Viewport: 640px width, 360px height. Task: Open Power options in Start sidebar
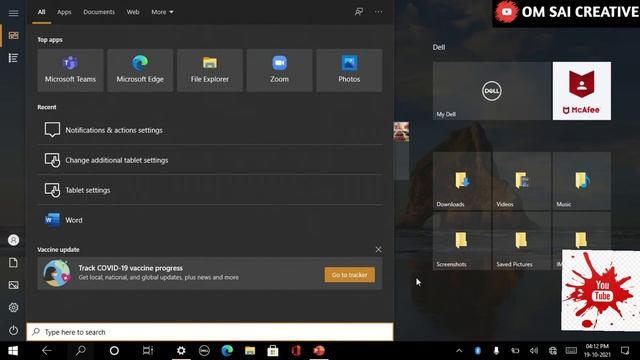(13, 330)
